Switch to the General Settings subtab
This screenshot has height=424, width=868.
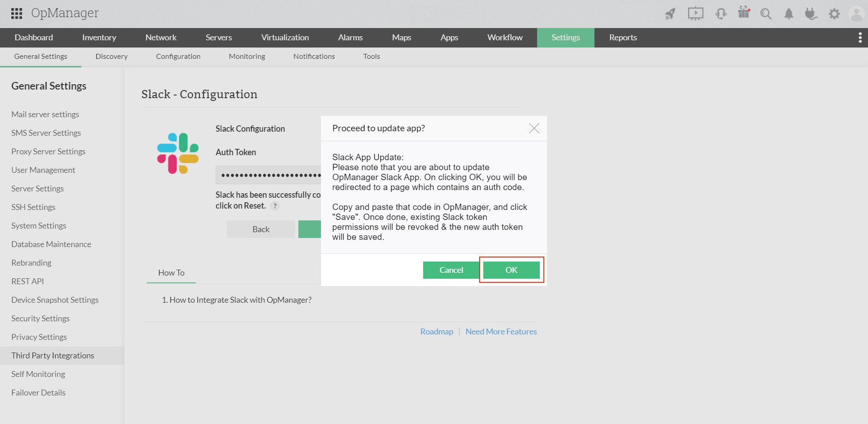click(41, 57)
